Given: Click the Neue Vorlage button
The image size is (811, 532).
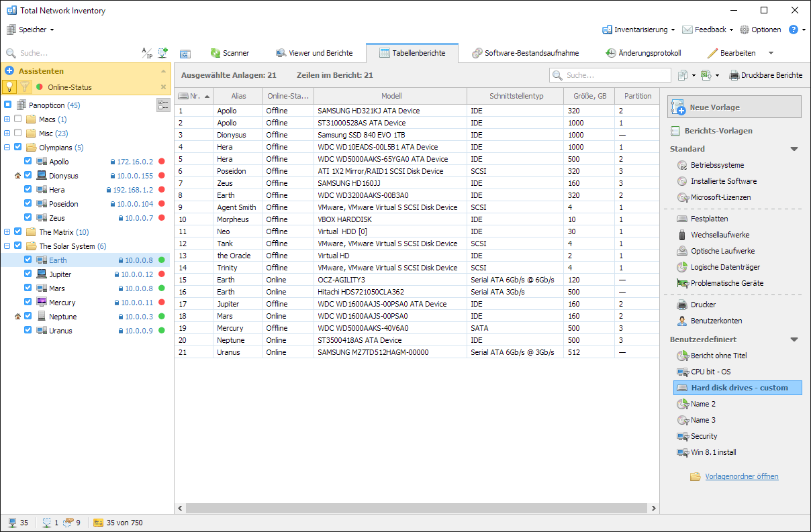Looking at the screenshot, I should [x=734, y=107].
